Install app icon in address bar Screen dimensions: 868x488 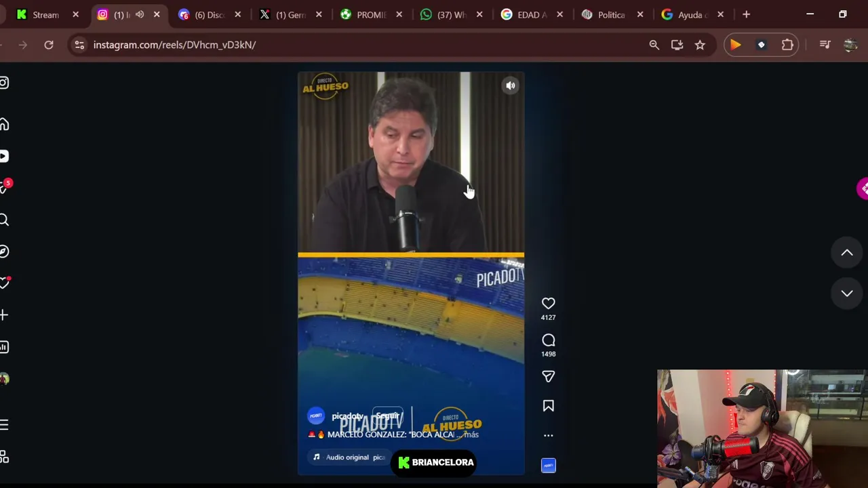click(677, 45)
